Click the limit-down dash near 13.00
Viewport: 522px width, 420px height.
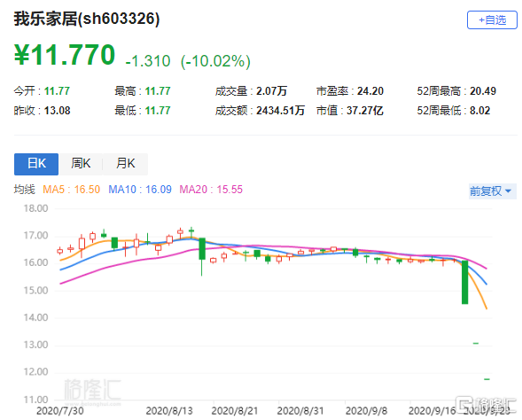(x=476, y=343)
